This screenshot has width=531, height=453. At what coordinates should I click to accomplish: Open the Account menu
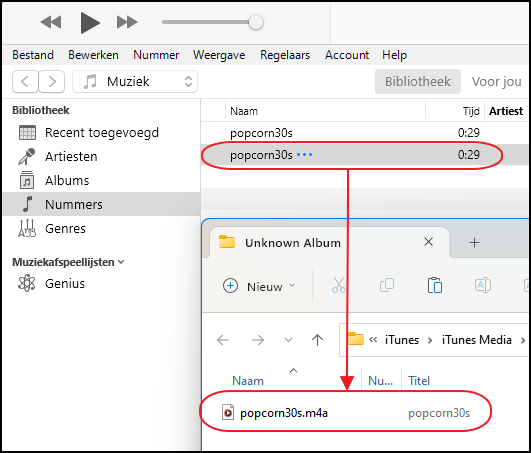347,55
